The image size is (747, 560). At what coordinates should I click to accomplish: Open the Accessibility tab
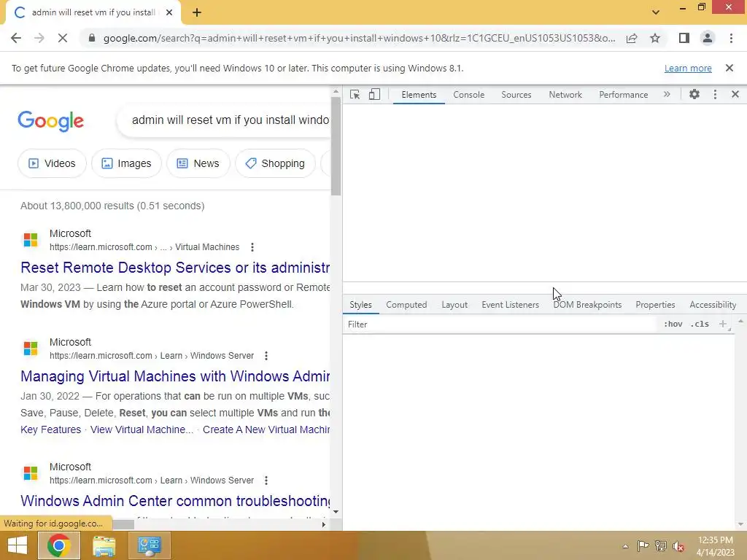pyautogui.click(x=713, y=305)
